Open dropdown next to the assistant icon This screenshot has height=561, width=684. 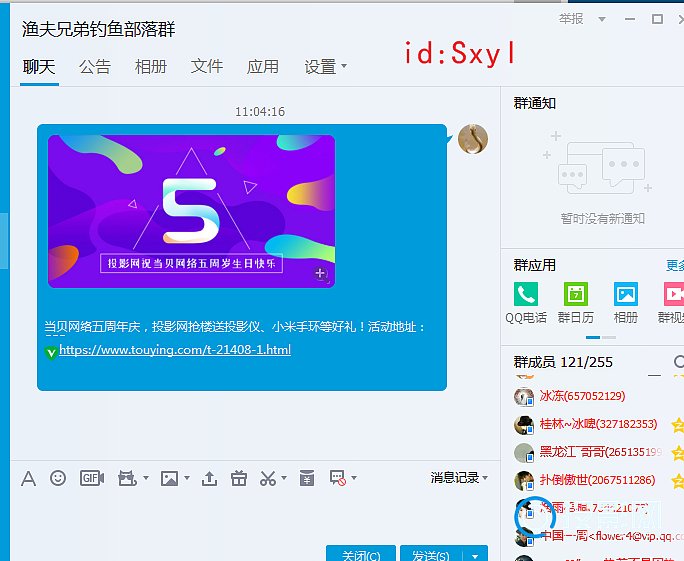point(146,478)
